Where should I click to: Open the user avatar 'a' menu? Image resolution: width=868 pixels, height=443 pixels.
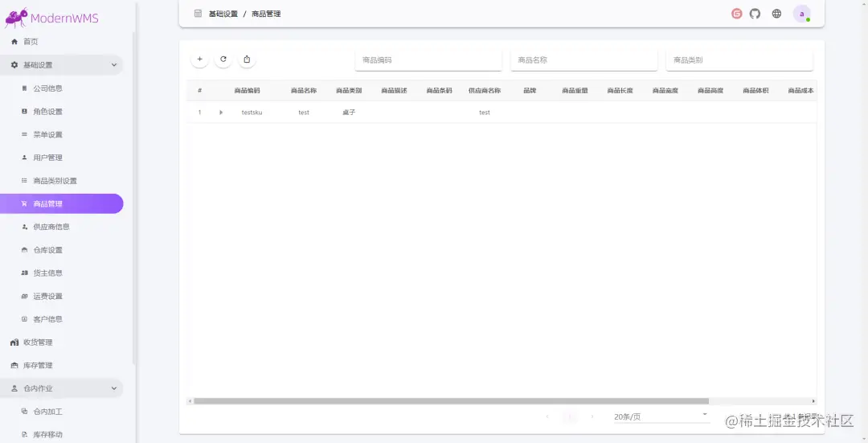point(801,14)
